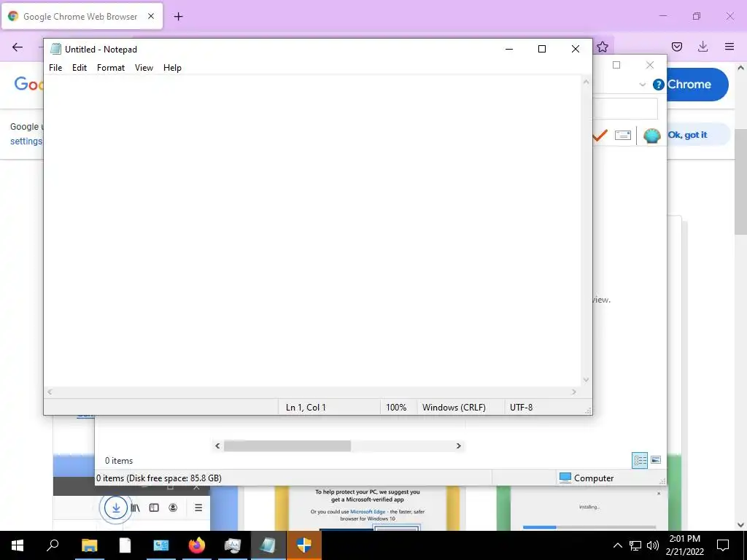Follow the "settings" link on the Google page
This screenshot has height=560, width=747.
tap(26, 141)
